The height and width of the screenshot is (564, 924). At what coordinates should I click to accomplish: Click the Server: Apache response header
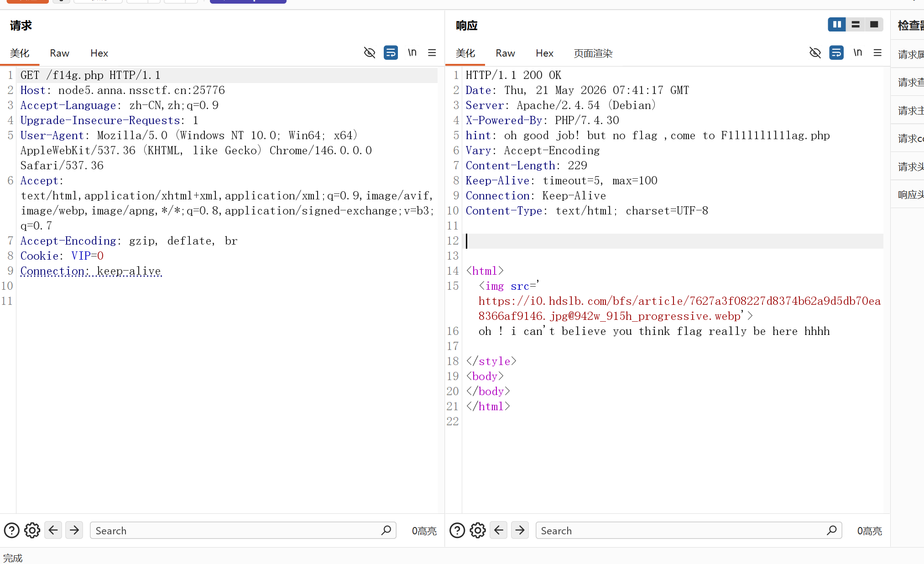tap(561, 105)
